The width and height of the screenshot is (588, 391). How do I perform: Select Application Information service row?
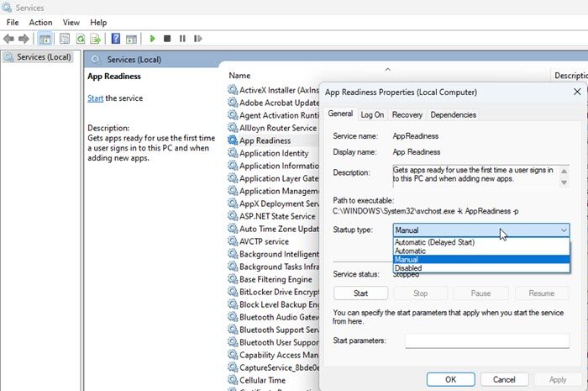tap(273, 166)
